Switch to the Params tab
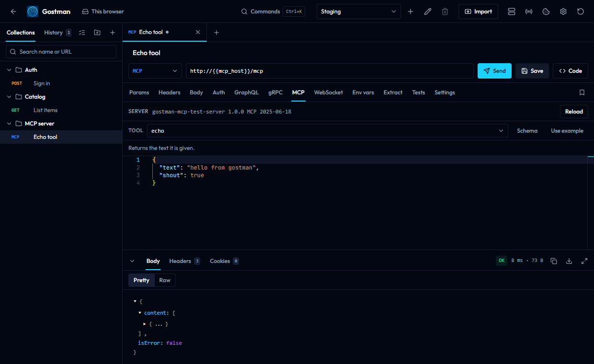The image size is (594, 364). click(139, 92)
